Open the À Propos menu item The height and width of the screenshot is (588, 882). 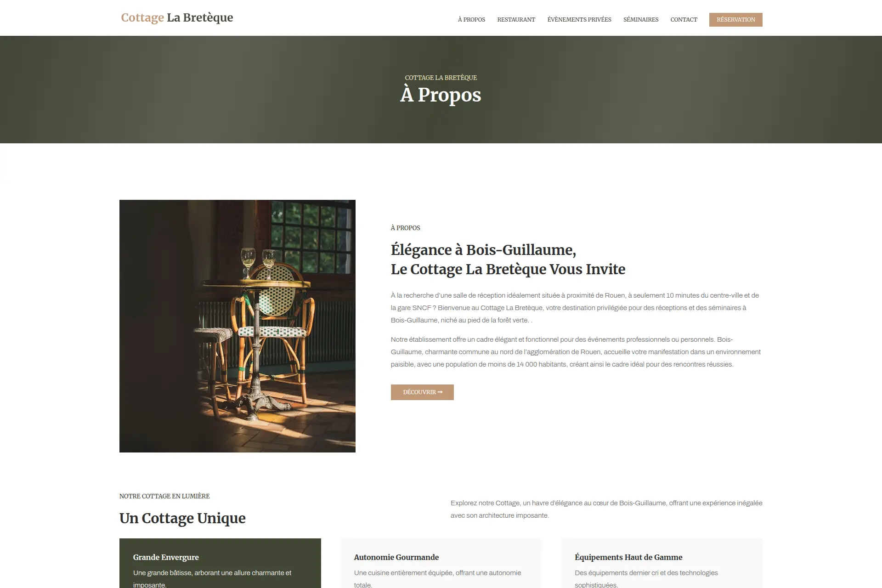(471, 20)
